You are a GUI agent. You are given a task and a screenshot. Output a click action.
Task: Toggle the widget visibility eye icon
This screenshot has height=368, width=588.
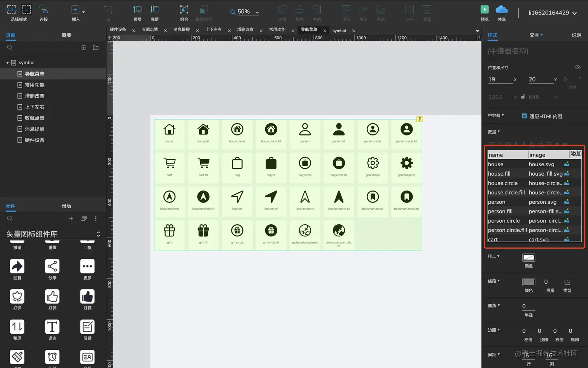(x=577, y=67)
